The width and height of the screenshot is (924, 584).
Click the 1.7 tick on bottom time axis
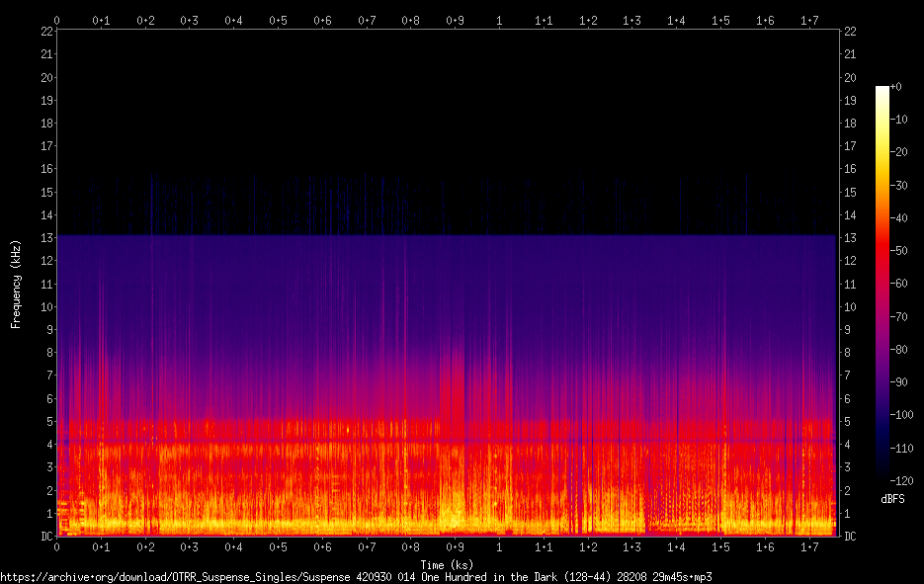tap(809, 546)
